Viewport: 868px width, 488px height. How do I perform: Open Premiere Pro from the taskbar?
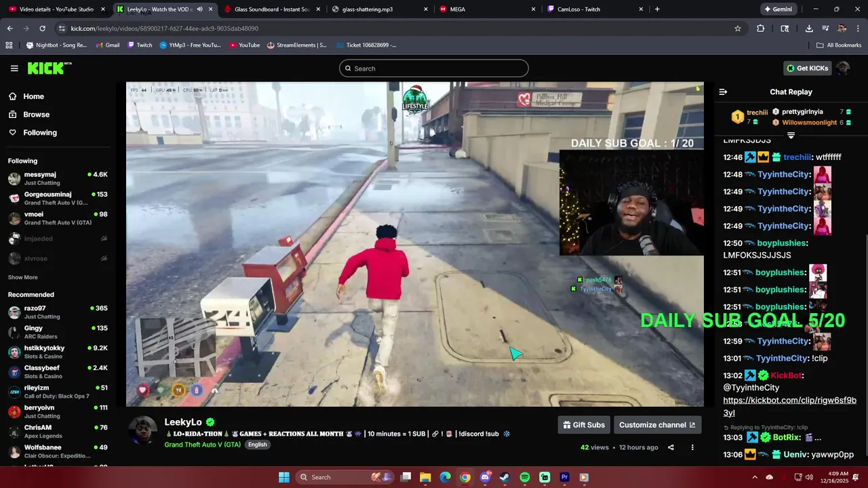[x=564, y=477]
